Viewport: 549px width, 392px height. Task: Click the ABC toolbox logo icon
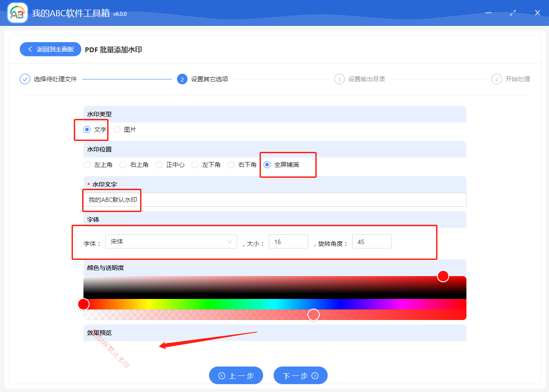click(17, 13)
